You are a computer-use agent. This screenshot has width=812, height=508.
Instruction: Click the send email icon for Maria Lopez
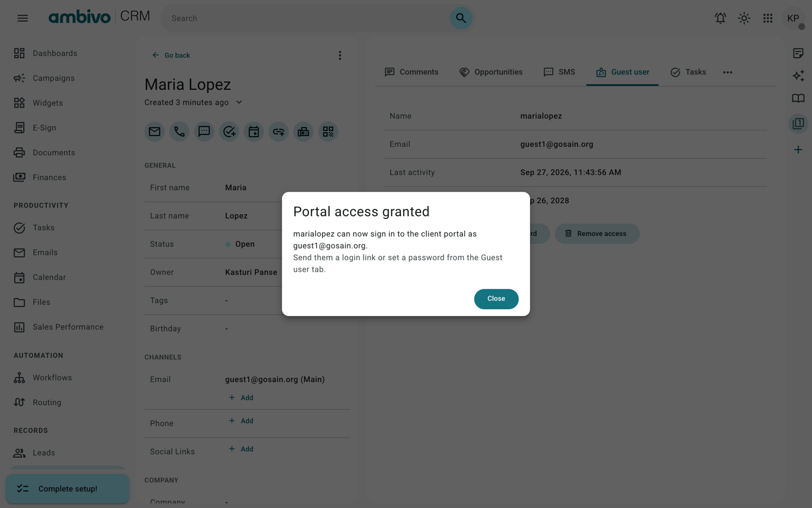[x=155, y=132]
